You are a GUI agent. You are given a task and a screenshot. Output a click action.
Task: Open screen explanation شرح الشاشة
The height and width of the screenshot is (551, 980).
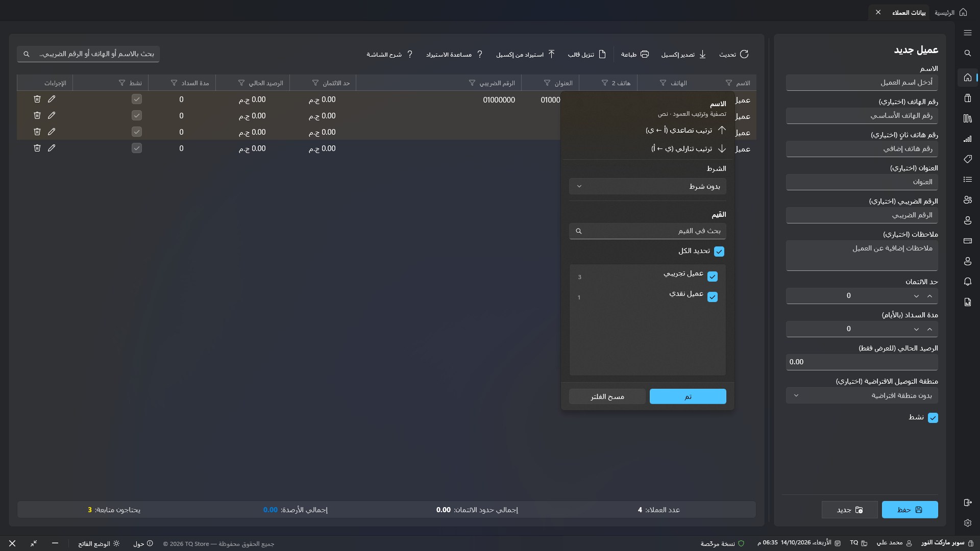(390, 54)
